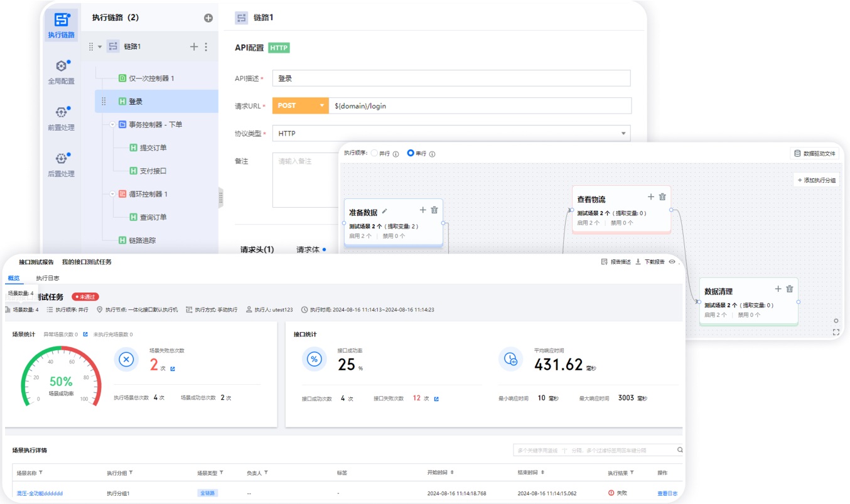850x504 pixels.
Task: Select the 支付接口 tree item
Action: (x=148, y=171)
